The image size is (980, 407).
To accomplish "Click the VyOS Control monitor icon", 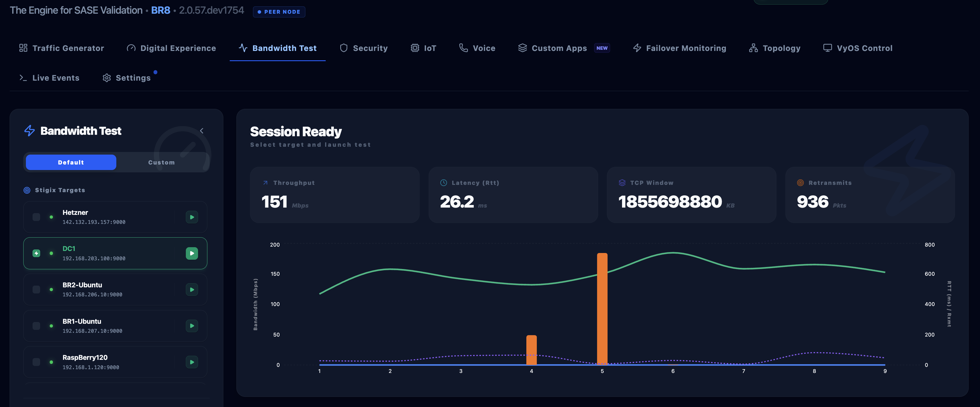I will (x=827, y=48).
